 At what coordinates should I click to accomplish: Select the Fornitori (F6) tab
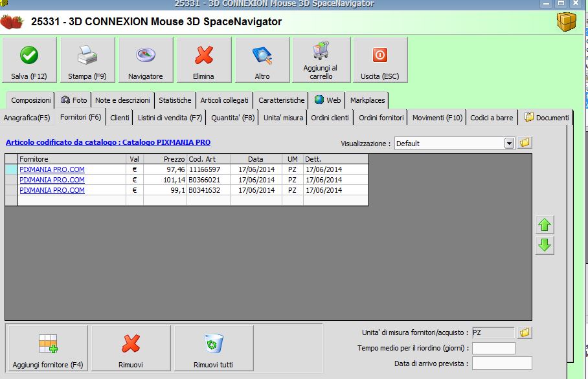click(81, 117)
